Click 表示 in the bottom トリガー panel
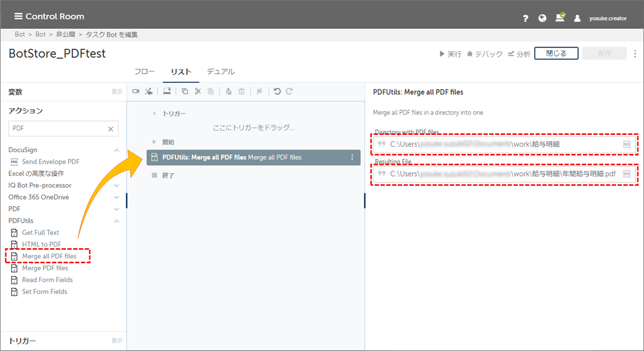This screenshot has width=644, height=351. pos(117,341)
